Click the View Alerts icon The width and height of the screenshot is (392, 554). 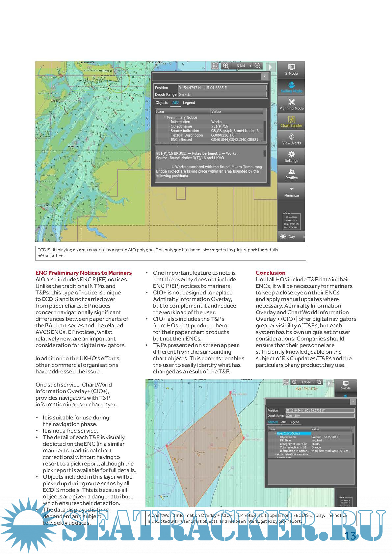click(x=291, y=139)
